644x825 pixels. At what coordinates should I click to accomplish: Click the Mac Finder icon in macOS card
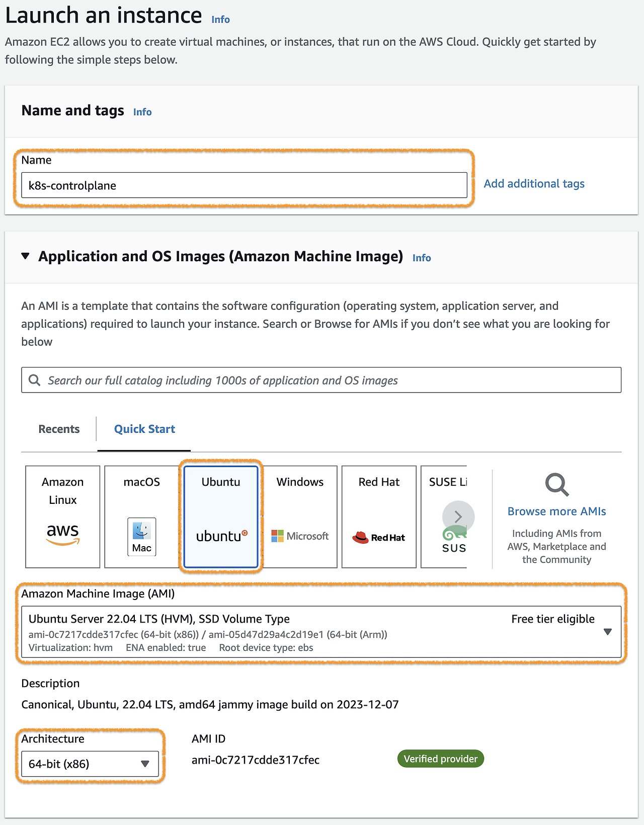click(142, 537)
